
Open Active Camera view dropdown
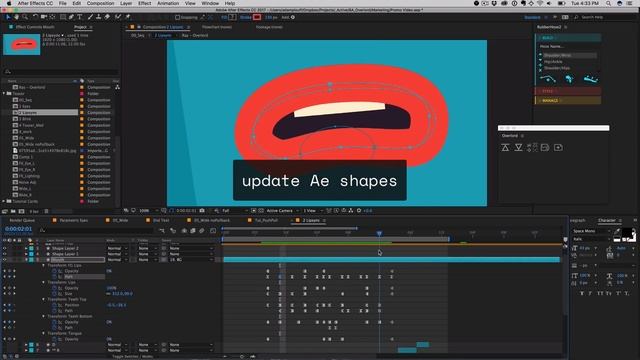282,211
